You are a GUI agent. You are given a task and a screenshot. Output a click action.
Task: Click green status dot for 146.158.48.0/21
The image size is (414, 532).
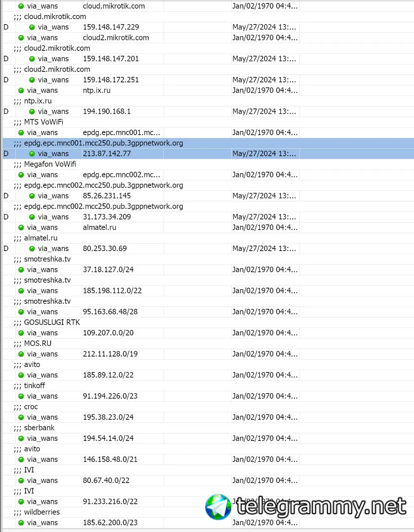tap(21, 459)
